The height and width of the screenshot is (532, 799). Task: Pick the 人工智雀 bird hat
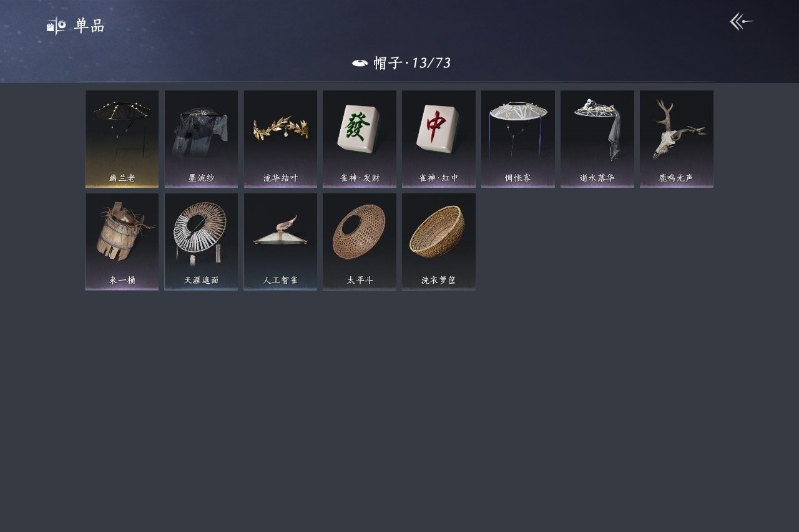pyautogui.click(x=280, y=241)
